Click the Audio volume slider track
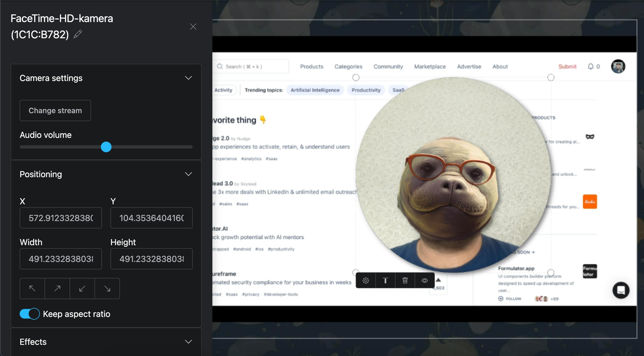 106,147
